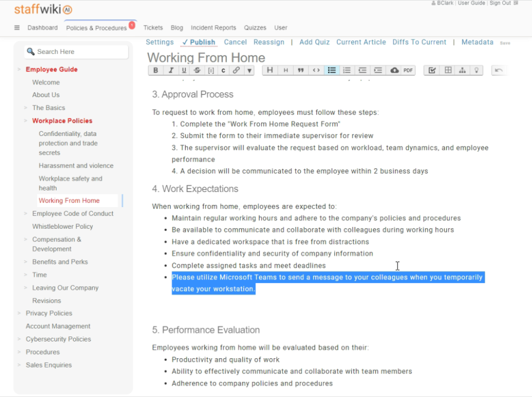
Task: Insert a table using the grid icon
Action: pos(448,71)
